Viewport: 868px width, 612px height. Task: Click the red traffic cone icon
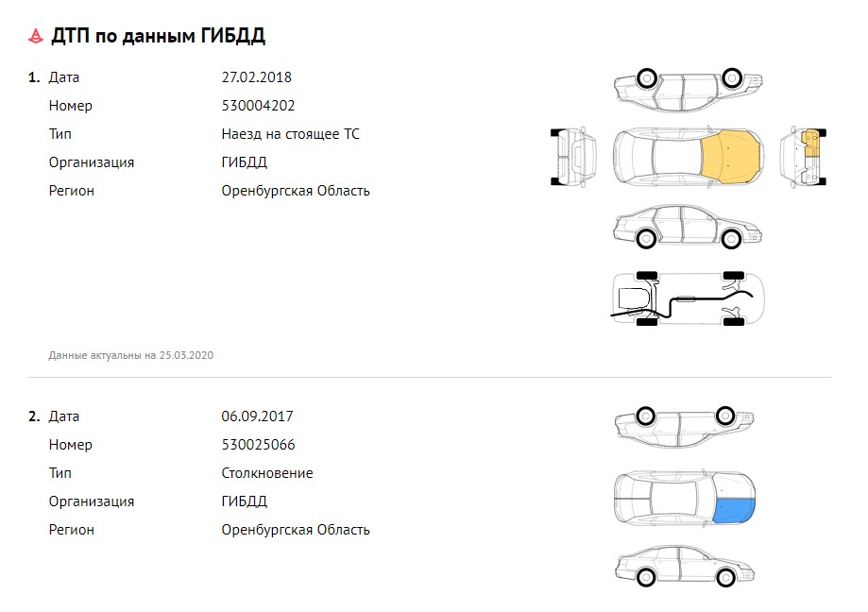[36, 36]
